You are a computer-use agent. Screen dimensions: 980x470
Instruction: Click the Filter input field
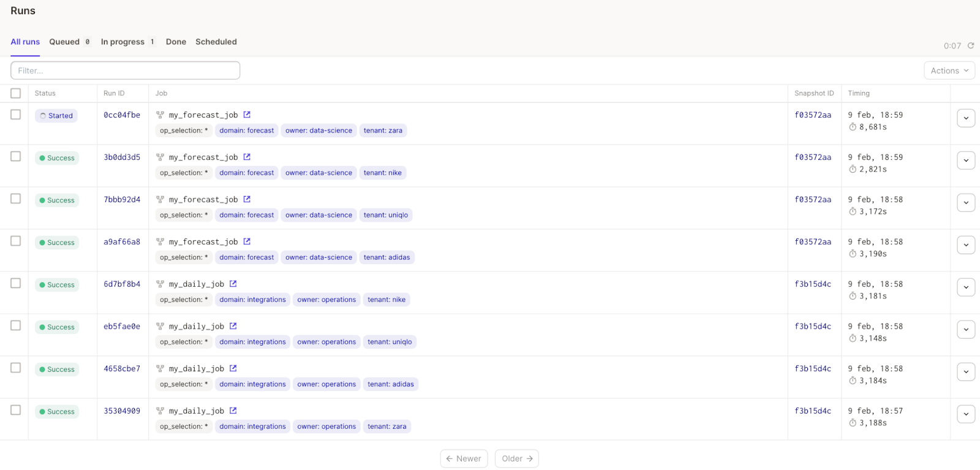(126, 70)
